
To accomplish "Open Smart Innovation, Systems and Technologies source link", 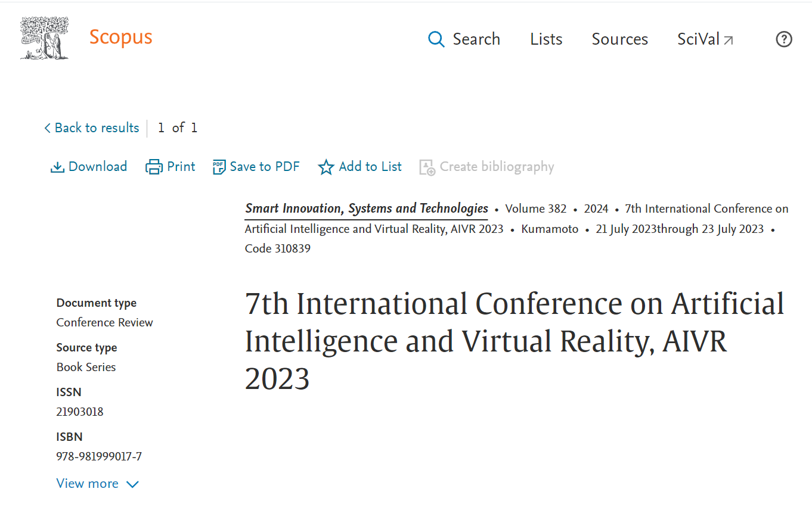I will [367, 209].
